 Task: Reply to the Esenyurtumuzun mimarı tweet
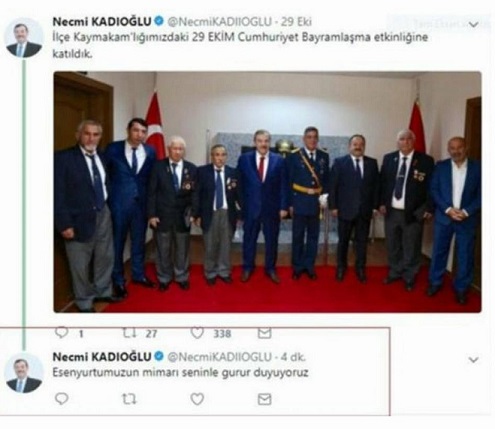click(x=62, y=399)
